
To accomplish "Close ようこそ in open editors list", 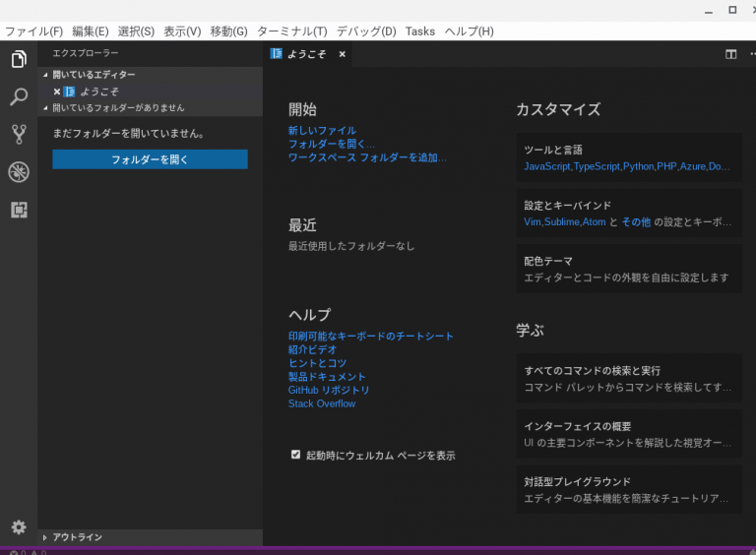I will pos(57,92).
